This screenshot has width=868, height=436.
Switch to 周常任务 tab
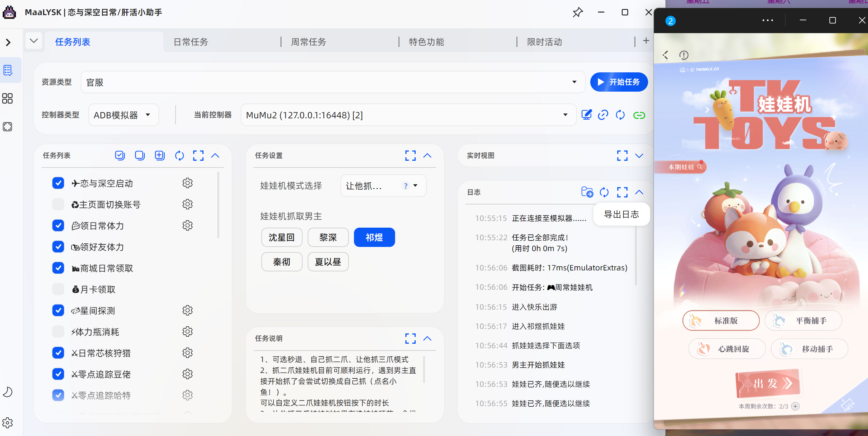(309, 42)
